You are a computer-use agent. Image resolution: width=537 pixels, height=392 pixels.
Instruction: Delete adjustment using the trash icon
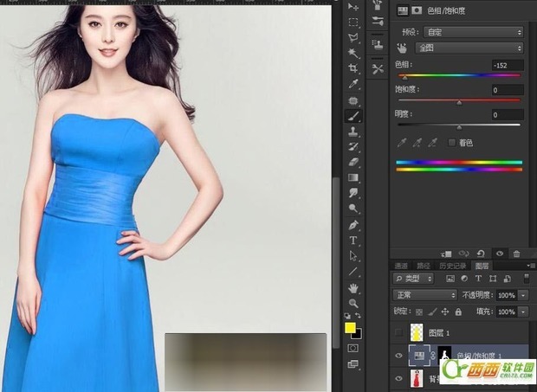(516, 253)
